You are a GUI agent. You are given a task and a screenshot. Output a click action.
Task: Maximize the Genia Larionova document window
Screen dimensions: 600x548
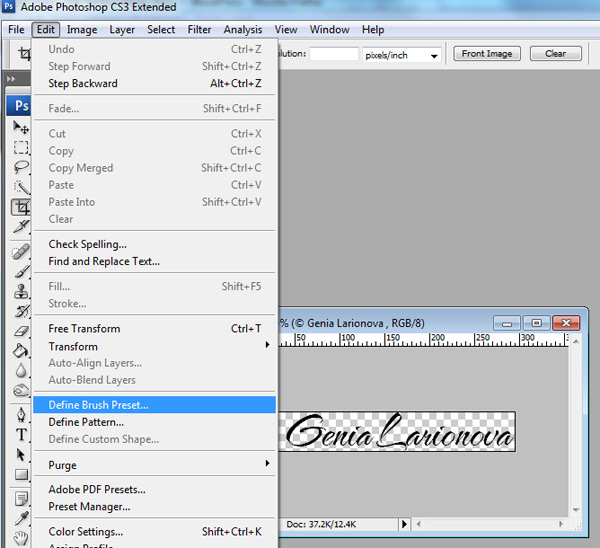click(x=536, y=323)
